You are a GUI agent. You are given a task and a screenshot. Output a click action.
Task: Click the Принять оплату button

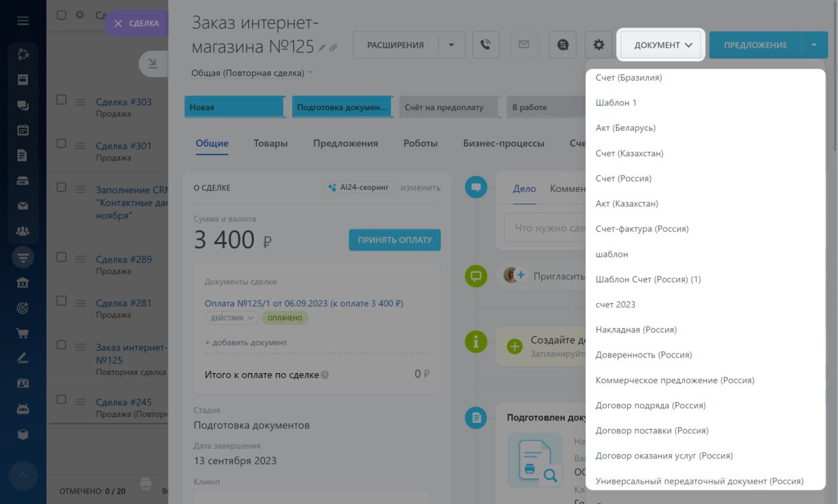click(x=395, y=240)
